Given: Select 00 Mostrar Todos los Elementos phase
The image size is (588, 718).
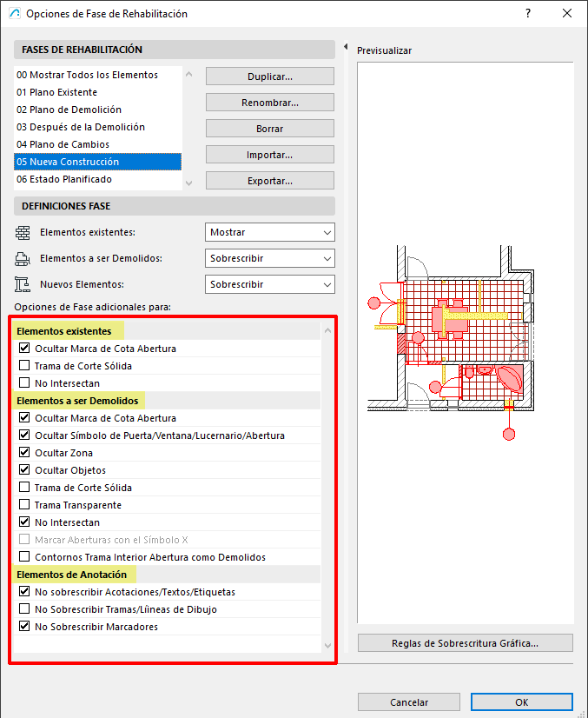Looking at the screenshot, I should click(x=98, y=75).
